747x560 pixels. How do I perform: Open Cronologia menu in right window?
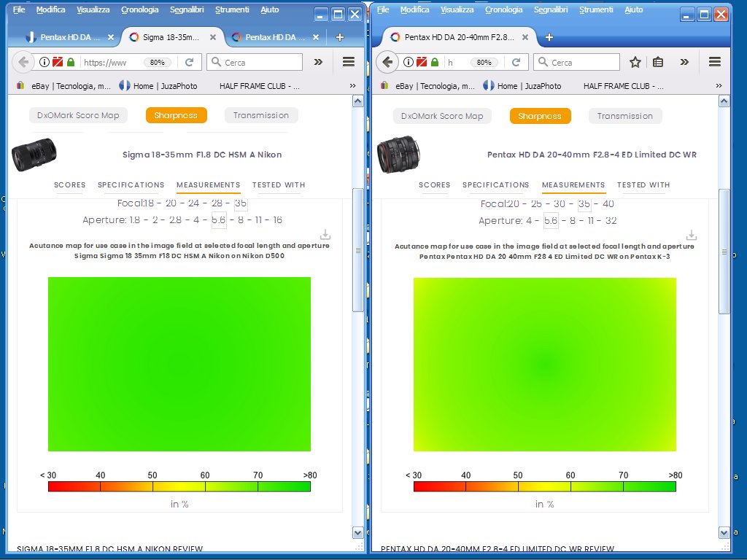[503, 9]
